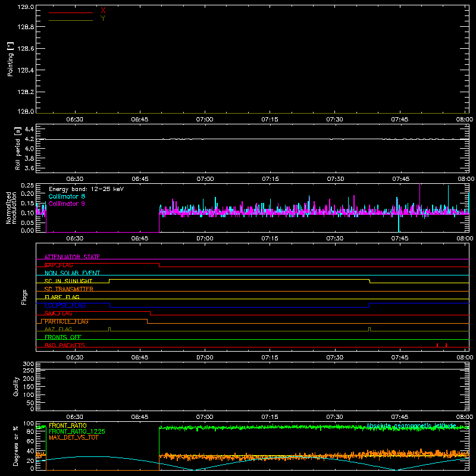Click the SAA_FLAG label
This screenshot has width=476, height=476.
tap(58, 314)
